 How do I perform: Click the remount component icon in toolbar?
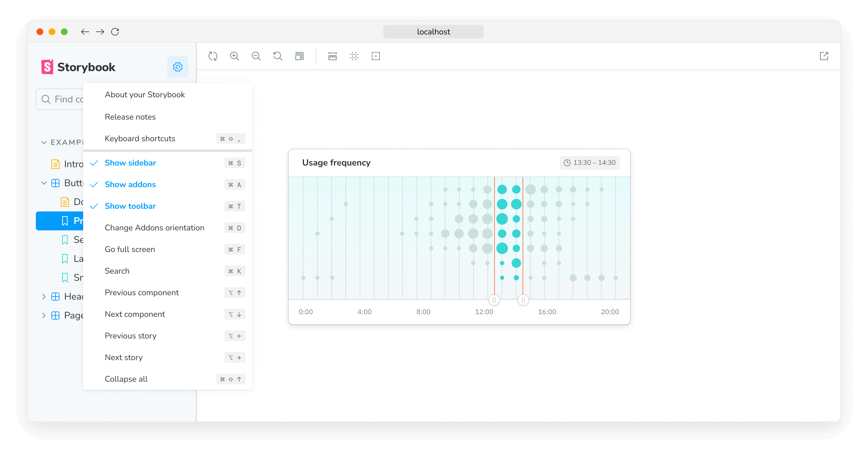tap(213, 56)
